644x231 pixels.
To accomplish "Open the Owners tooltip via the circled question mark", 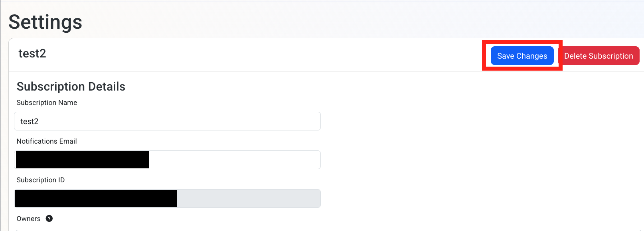I will coord(49,218).
